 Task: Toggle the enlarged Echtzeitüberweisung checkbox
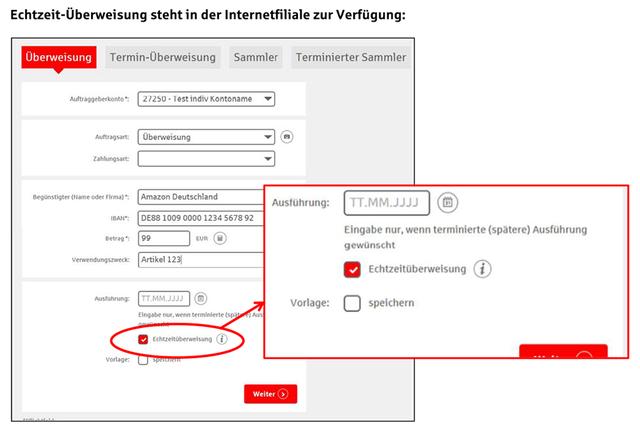point(352,269)
